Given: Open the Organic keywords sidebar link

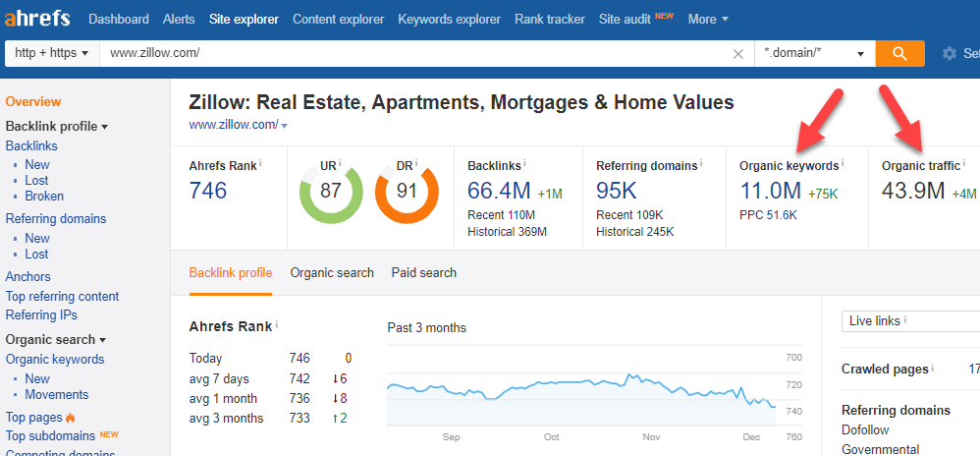Looking at the screenshot, I should (55, 359).
